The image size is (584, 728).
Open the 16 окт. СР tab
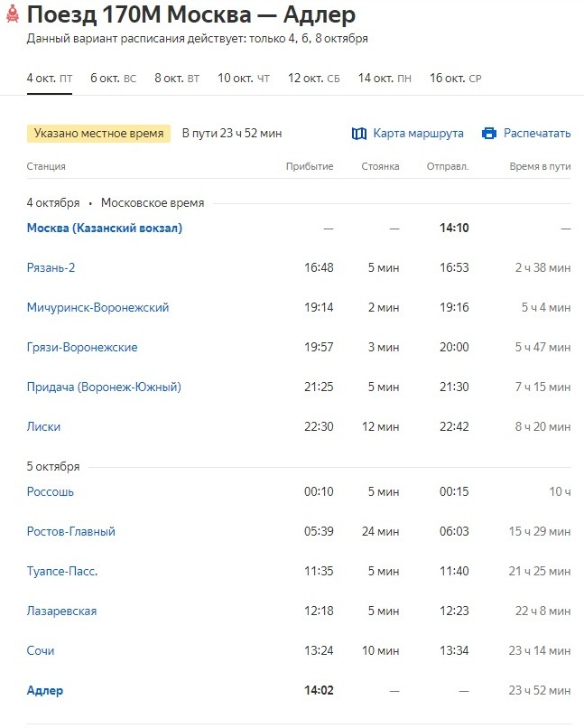[456, 79]
